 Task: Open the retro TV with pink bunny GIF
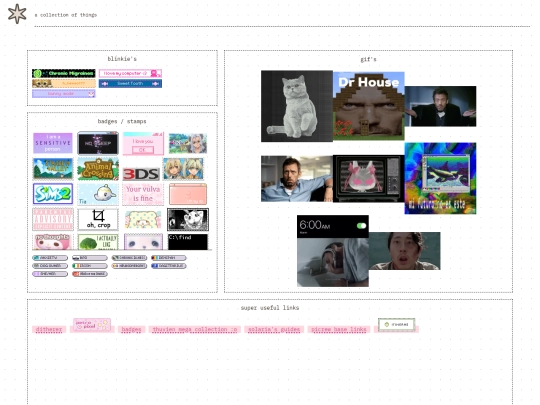(x=368, y=179)
